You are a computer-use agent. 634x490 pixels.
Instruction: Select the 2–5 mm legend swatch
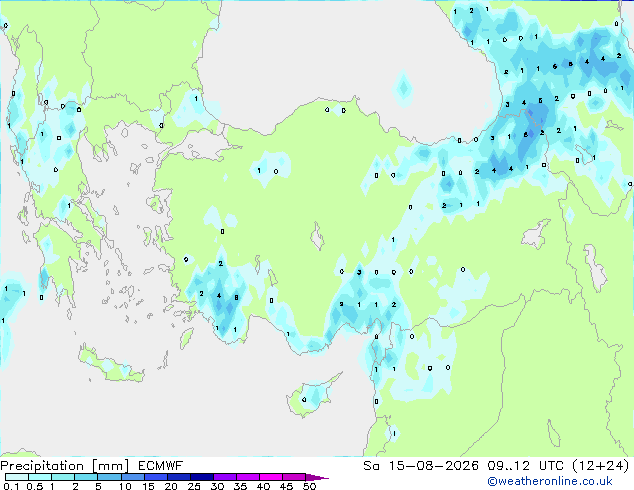tap(86, 477)
